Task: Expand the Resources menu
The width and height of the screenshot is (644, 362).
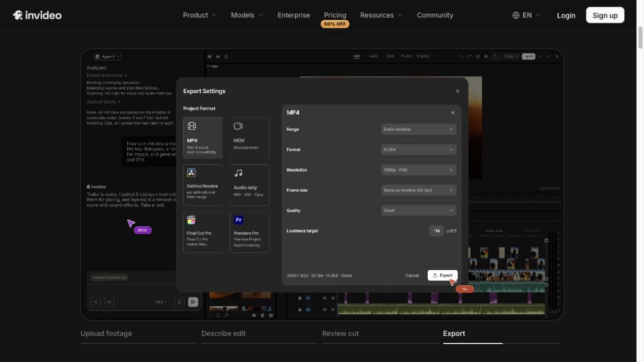Action: pyautogui.click(x=381, y=15)
